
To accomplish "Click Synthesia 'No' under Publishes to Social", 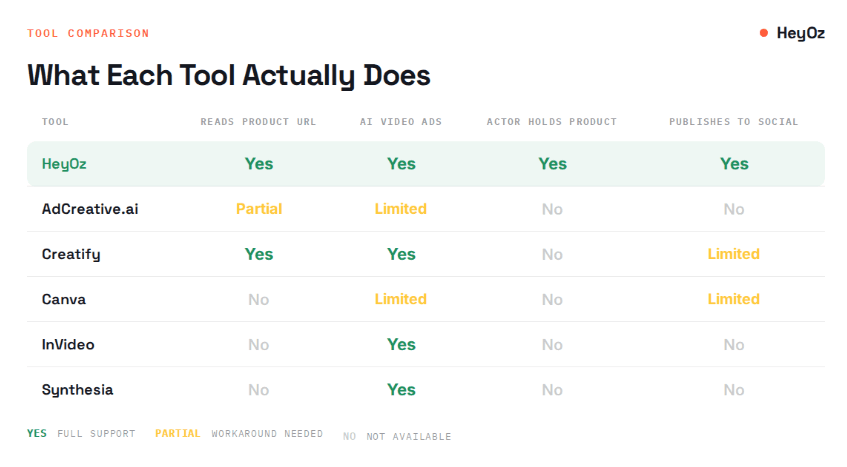I will click(734, 390).
